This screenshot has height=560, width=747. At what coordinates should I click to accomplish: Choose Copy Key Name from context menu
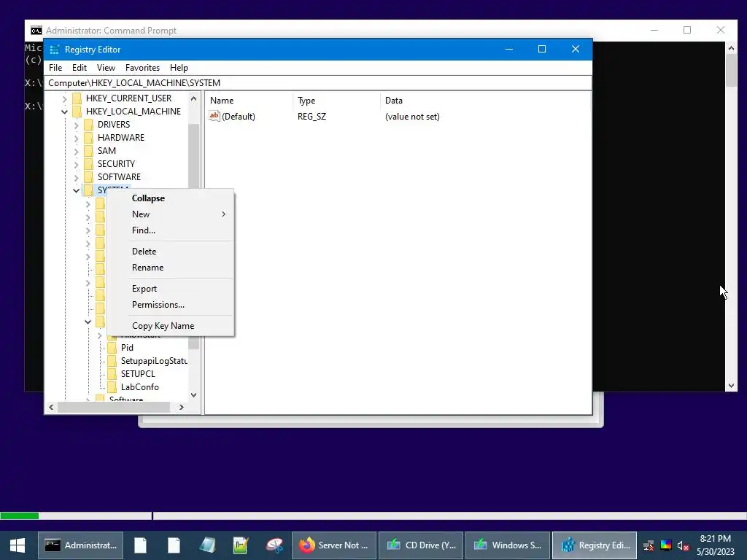(x=171, y=326)
